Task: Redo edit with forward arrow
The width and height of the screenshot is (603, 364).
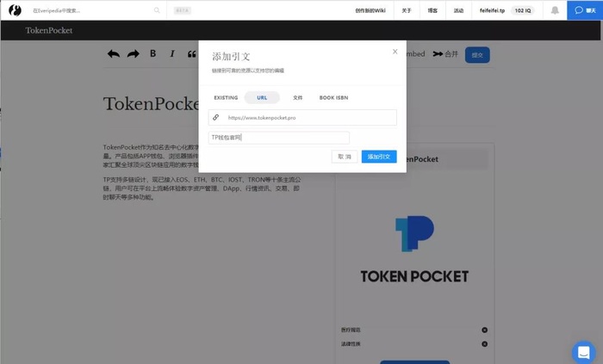Action: pyautogui.click(x=133, y=54)
